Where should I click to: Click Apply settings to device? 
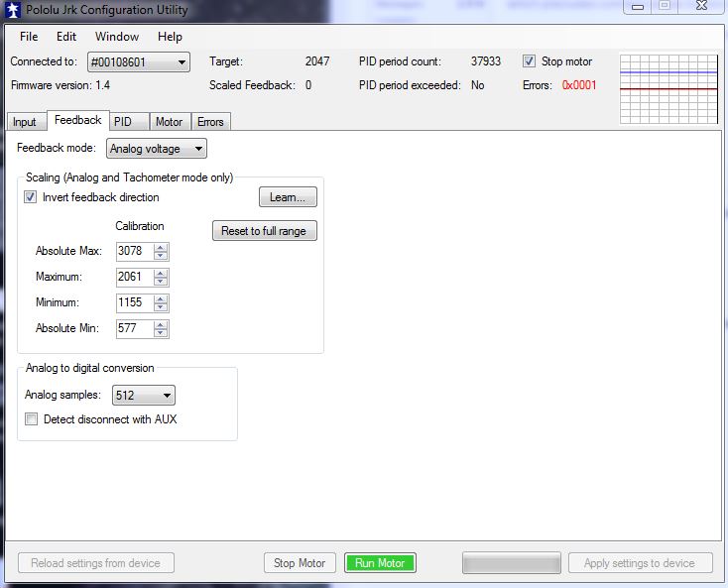click(641, 563)
